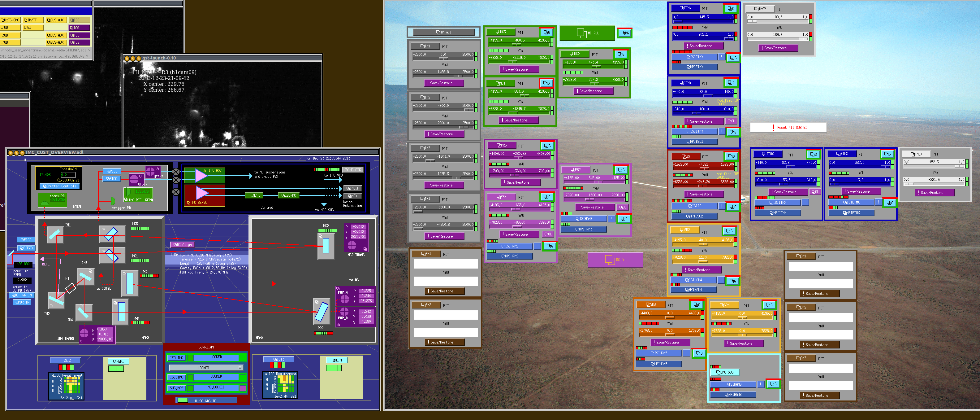Click the LSC-MC button in Control section
The image size is (980, 420).
tap(289, 195)
